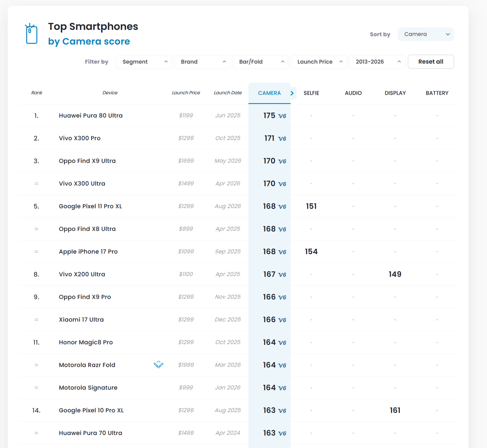Screen dimensions: 487x448
Task: Select Oppo Find X9 Pro
Action: click(x=85, y=297)
